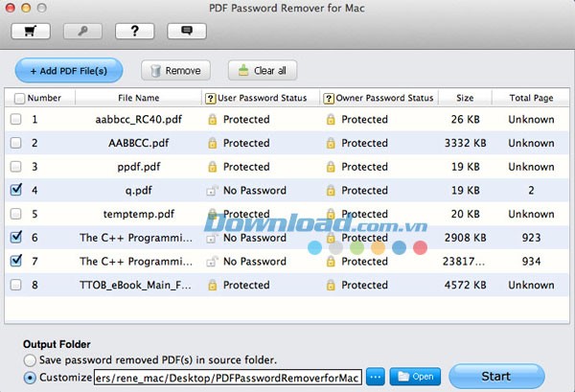
Task: Select file name aabbcc_RC40.pdf
Action: (139, 120)
